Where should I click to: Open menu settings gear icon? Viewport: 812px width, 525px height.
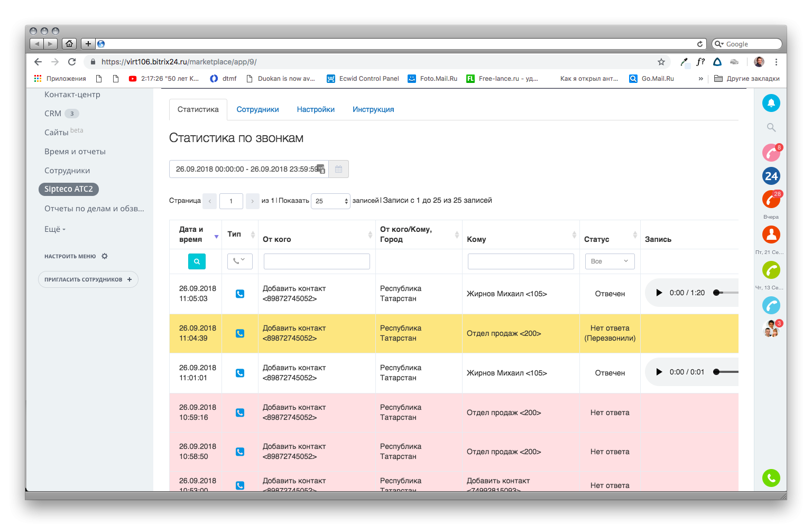(105, 256)
